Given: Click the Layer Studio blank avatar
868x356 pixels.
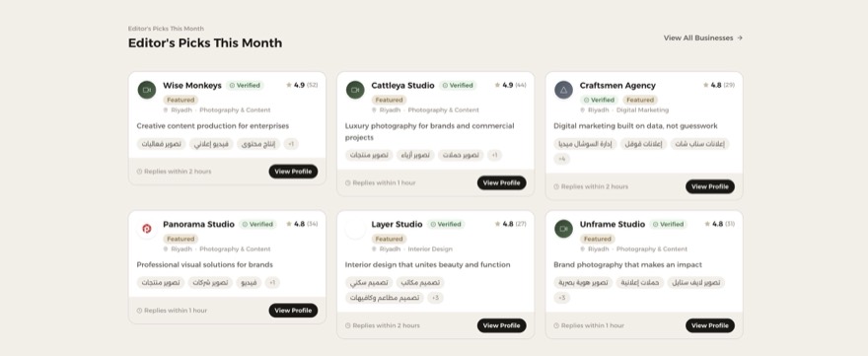Looking at the screenshot, I should tap(355, 229).
